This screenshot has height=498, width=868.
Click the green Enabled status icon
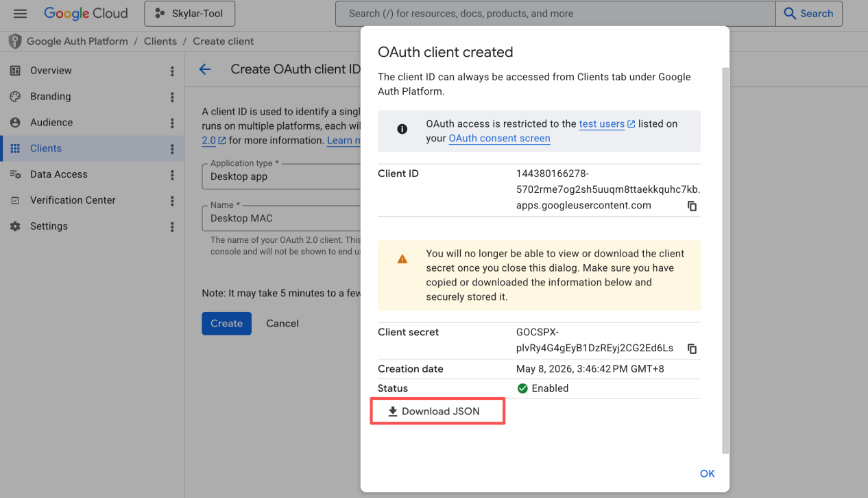pyautogui.click(x=522, y=388)
